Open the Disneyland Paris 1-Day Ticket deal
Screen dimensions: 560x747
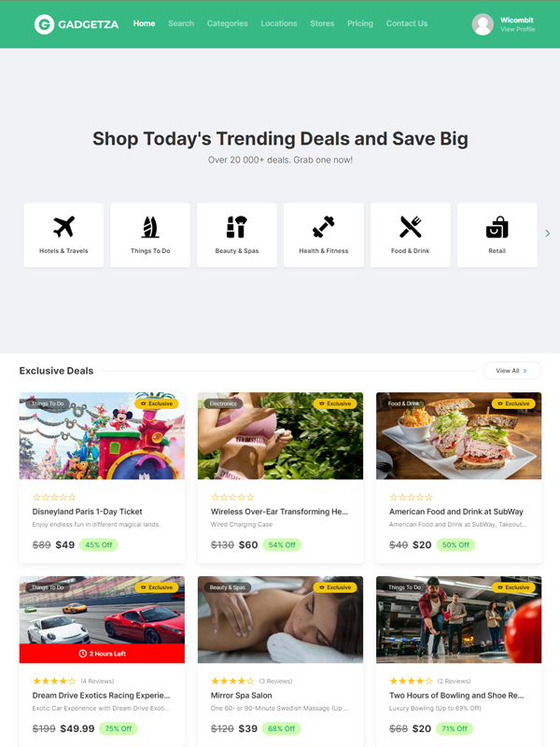(x=87, y=512)
